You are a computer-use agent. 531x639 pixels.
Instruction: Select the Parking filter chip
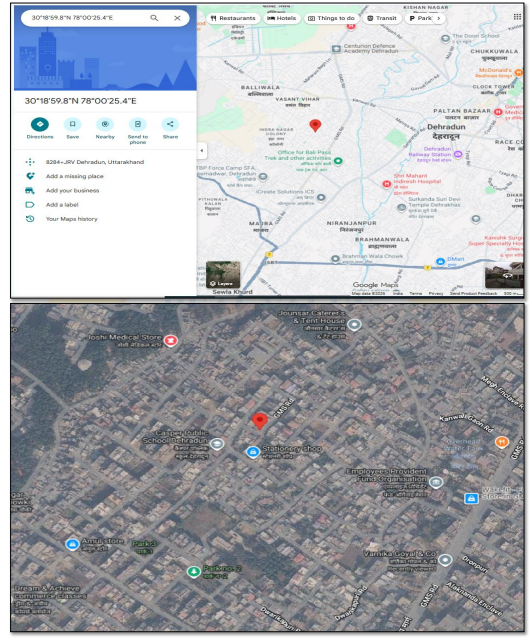coord(420,18)
